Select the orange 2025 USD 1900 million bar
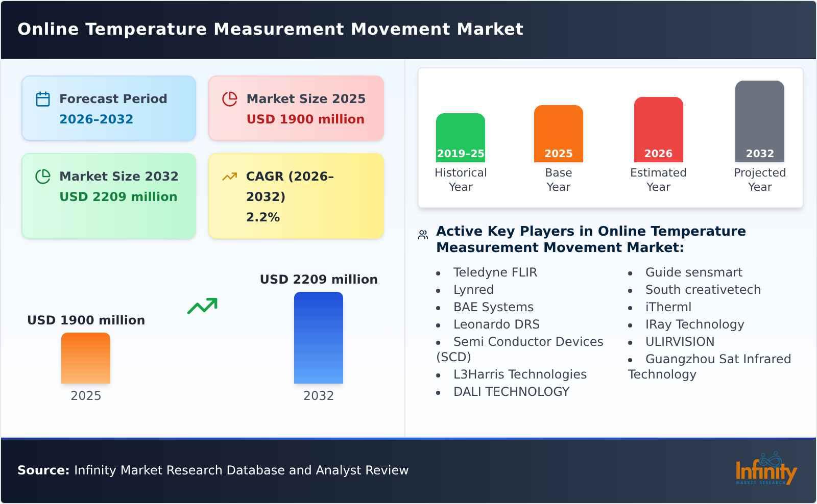 coord(85,358)
